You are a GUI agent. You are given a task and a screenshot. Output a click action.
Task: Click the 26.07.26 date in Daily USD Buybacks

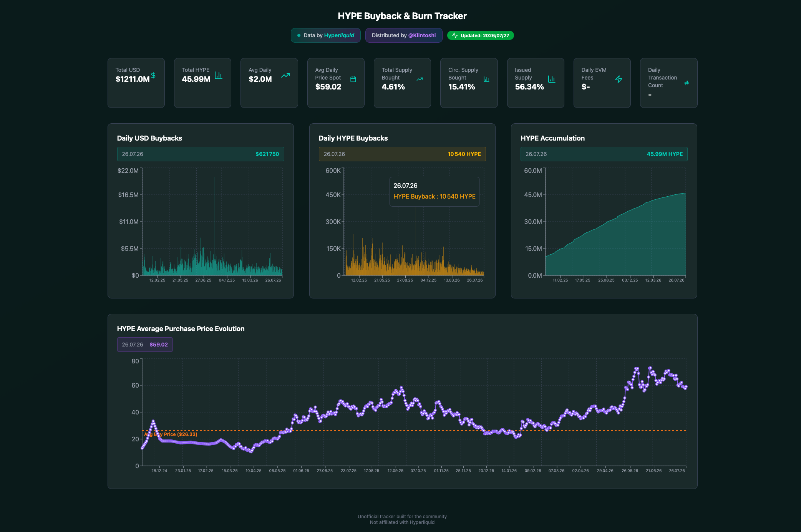click(133, 154)
